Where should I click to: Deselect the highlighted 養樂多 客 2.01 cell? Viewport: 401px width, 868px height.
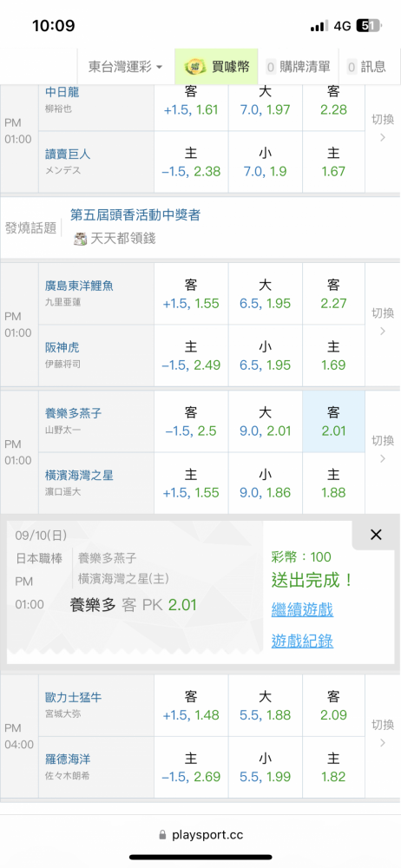coord(333,421)
